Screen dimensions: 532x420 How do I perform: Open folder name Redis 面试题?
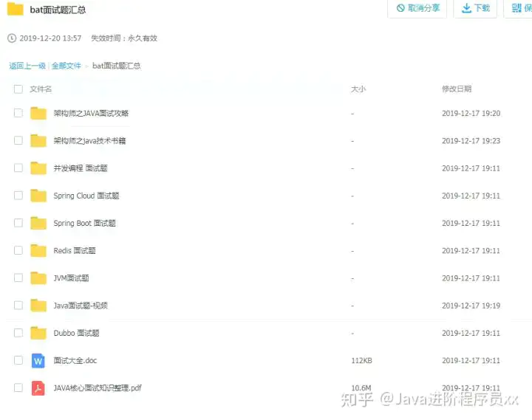tap(75, 250)
